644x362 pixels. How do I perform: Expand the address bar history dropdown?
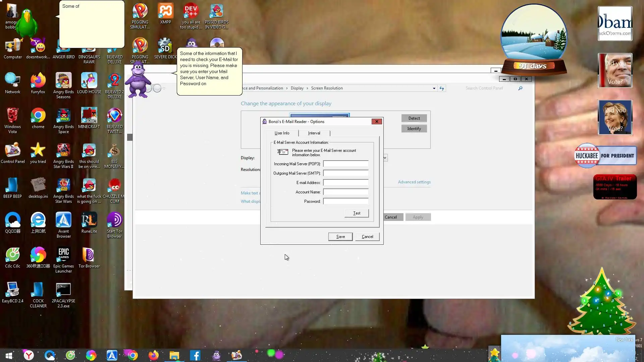pyautogui.click(x=434, y=88)
